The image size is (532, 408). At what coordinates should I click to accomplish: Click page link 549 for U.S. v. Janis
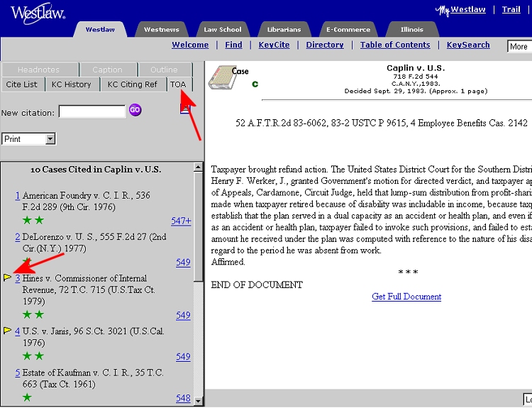(x=183, y=357)
